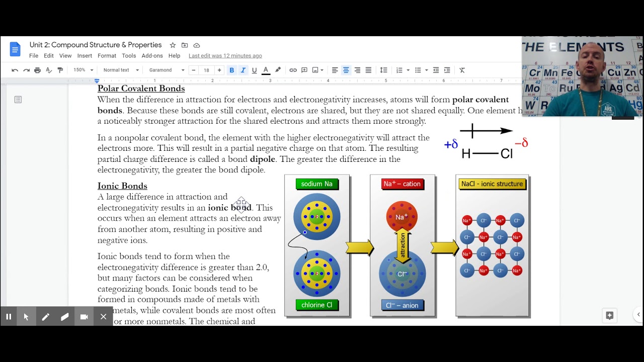Insert a link
The height and width of the screenshot is (362, 644).
(x=293, y=70)
